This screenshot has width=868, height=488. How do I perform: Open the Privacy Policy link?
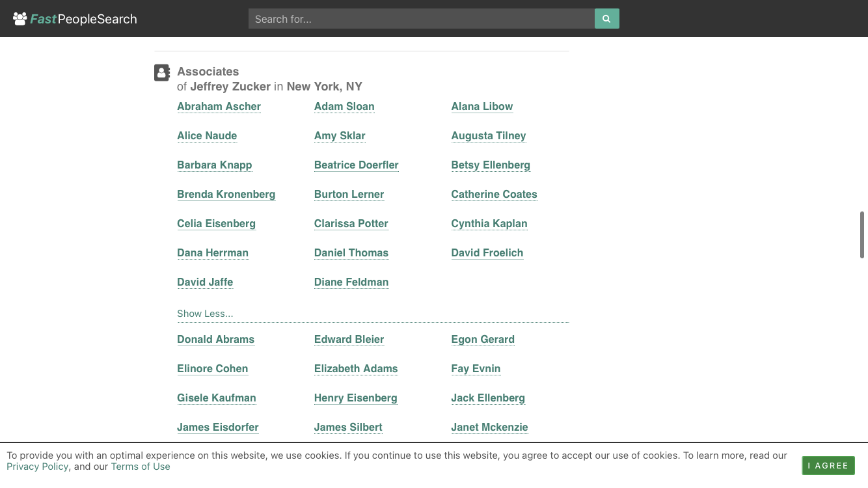coord(37,467)
